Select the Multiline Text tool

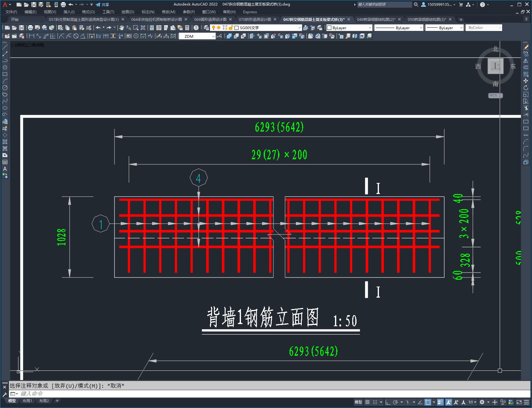click(5, 169)
